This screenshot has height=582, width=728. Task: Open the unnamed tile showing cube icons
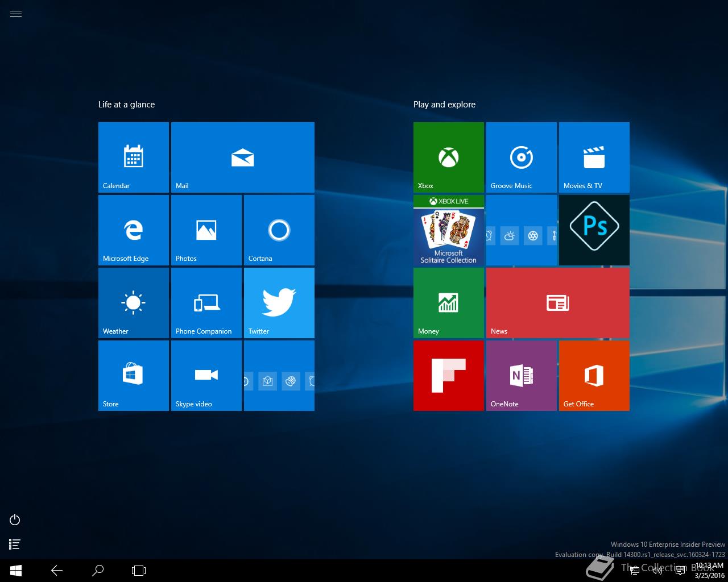coord(279,376)
